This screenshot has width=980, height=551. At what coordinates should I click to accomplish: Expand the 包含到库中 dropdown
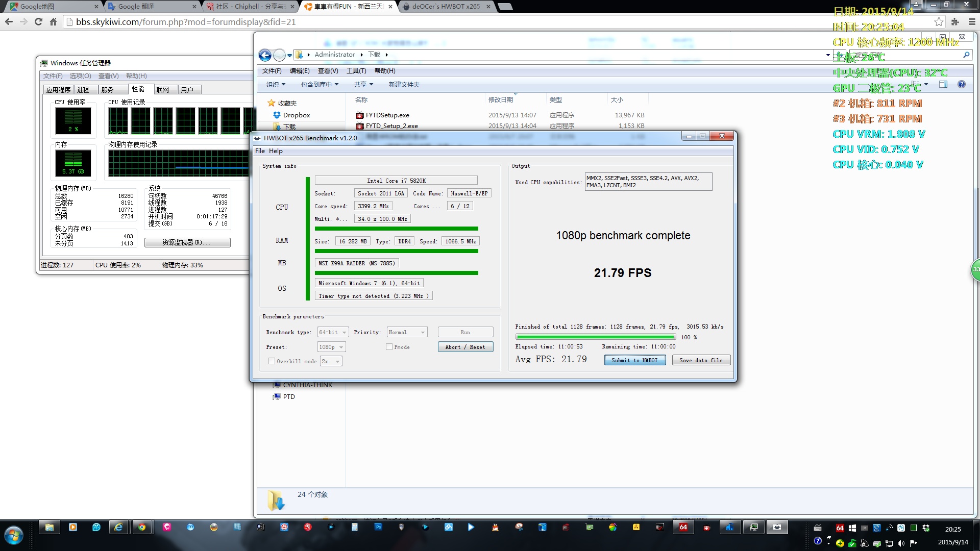[x=320, y=85]
